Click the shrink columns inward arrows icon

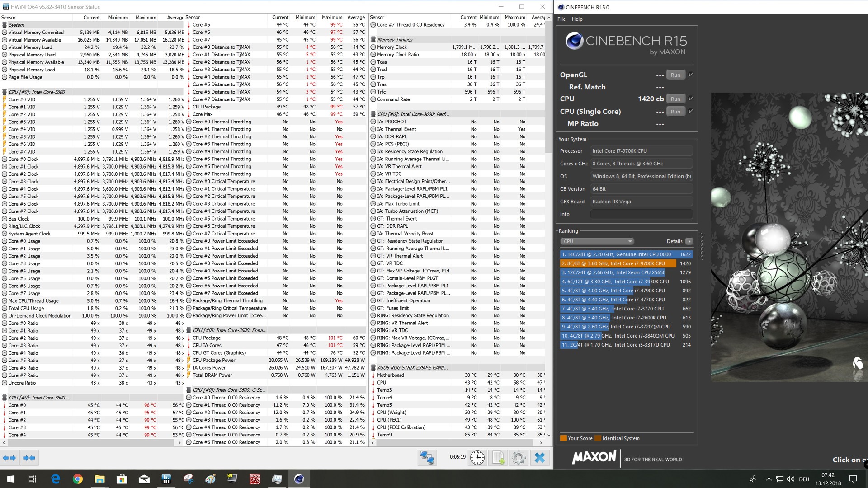click(29, 458)
